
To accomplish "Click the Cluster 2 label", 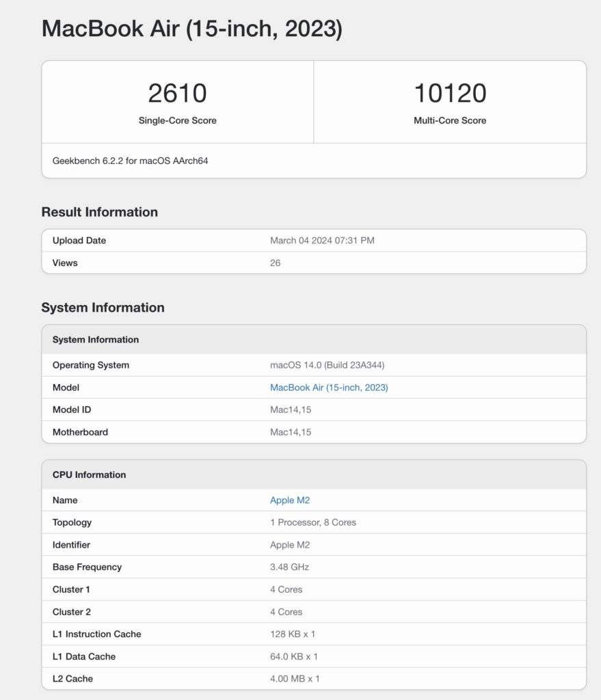I will coord(71,612).
